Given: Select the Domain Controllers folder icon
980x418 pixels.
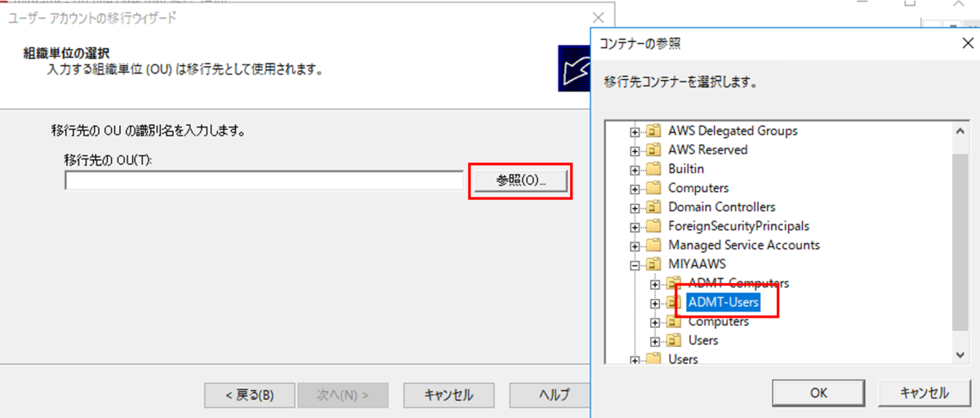Looking at the screenshot, I should pyautogui.click(x=653, y=207).
